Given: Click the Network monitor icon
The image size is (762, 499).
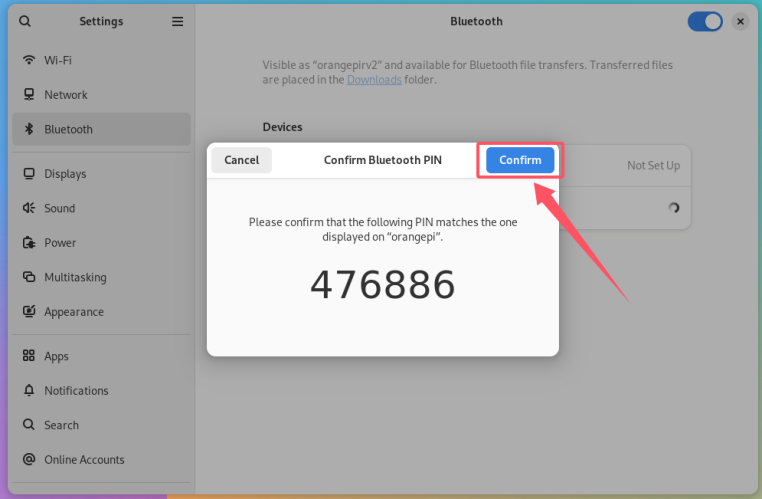Looking at the screenshot, I should pos(29,94).
